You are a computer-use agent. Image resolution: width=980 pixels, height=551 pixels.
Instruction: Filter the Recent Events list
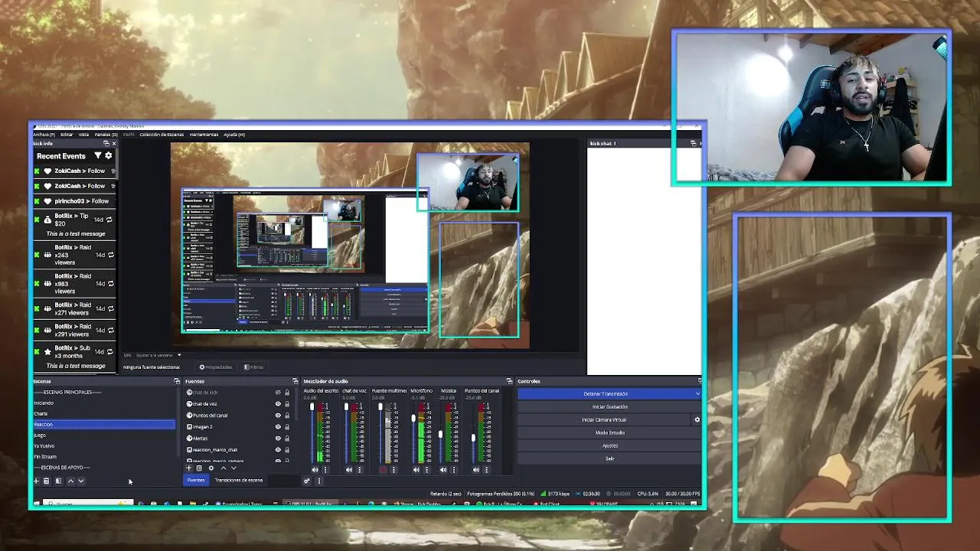click(97, 155)
